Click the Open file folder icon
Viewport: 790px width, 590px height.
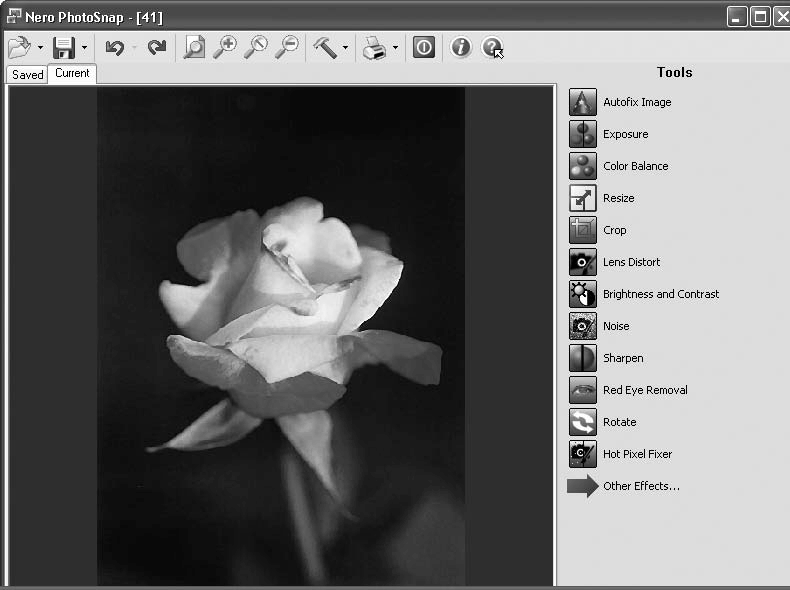click(x=19, y=47)
